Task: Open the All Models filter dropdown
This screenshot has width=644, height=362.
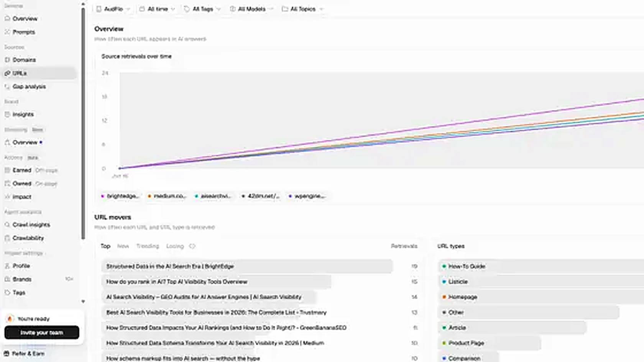Action: 251,9
